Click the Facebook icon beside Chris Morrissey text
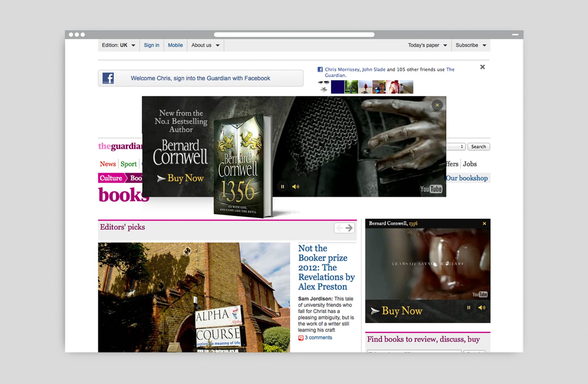This screenshot has height=384, width=588. (320, 70)
